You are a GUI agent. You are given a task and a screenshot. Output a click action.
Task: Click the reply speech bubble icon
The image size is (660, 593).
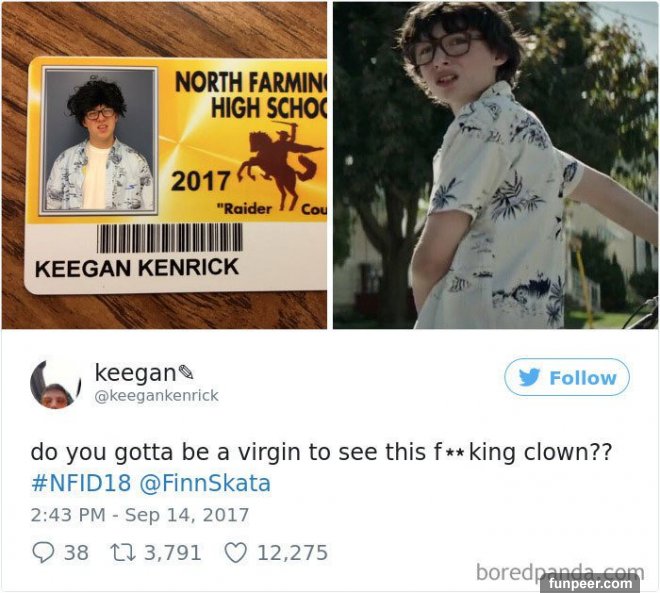43,553
